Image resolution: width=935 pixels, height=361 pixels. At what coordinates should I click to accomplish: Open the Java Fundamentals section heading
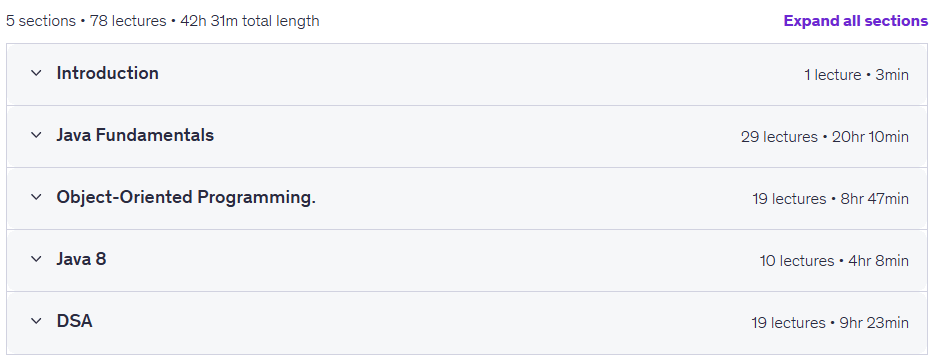pyautogui.click(x=135, y=135)
